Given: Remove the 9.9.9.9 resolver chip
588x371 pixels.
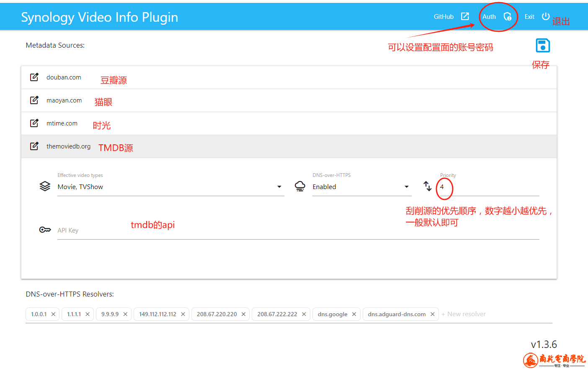Looking at the screenshot, I should (125, 314).
